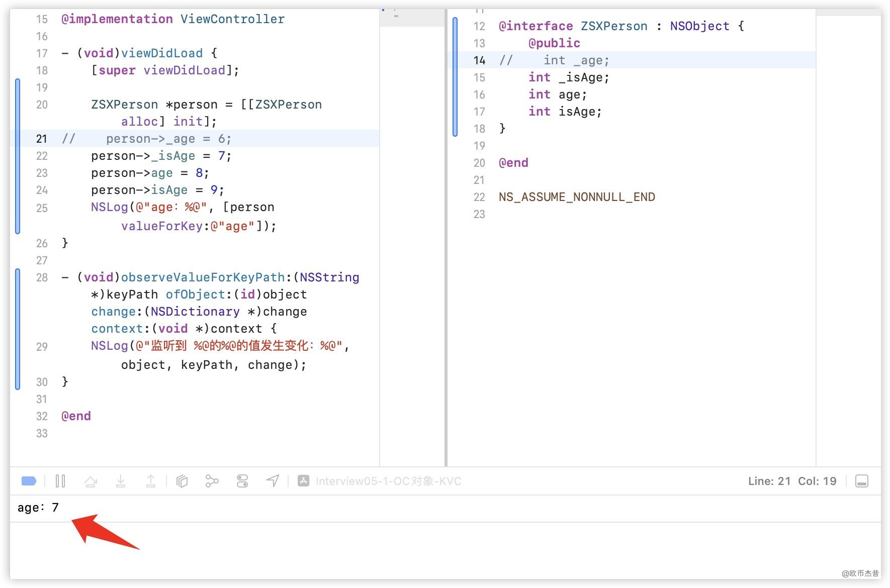Open the Debug Memory Graph icon

point(212,481)
